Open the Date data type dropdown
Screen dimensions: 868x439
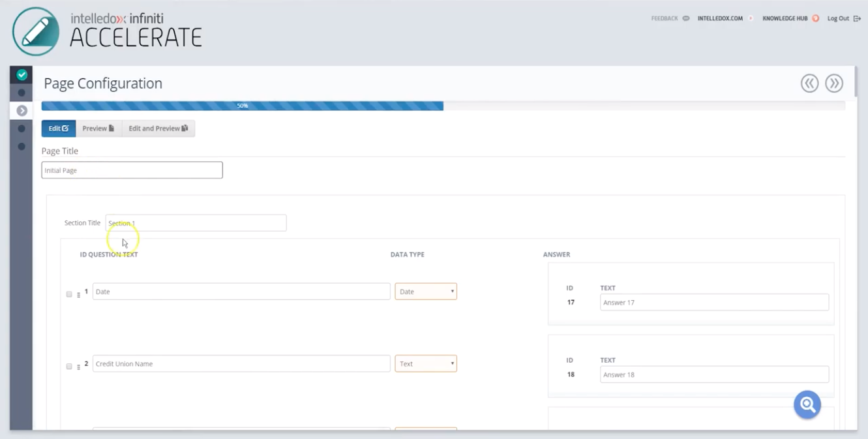coord(426,291)
